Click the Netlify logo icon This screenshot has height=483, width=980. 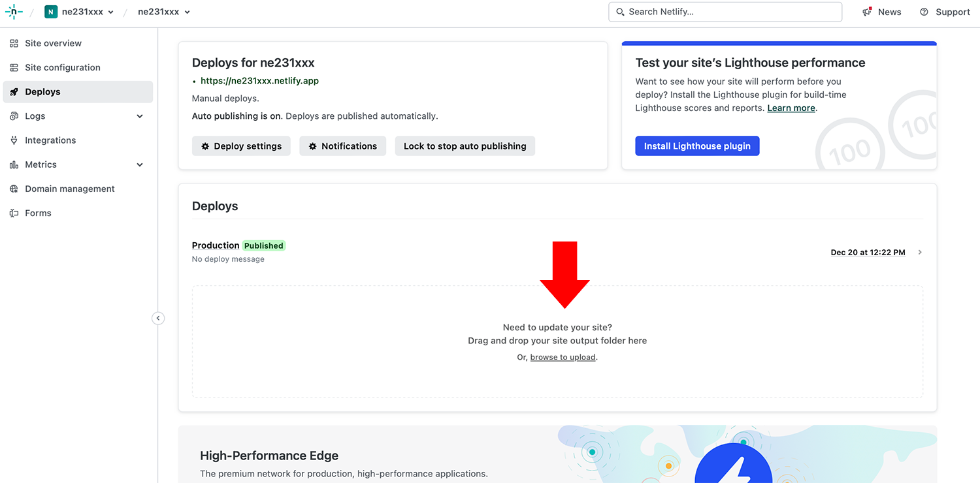(13, 12)
